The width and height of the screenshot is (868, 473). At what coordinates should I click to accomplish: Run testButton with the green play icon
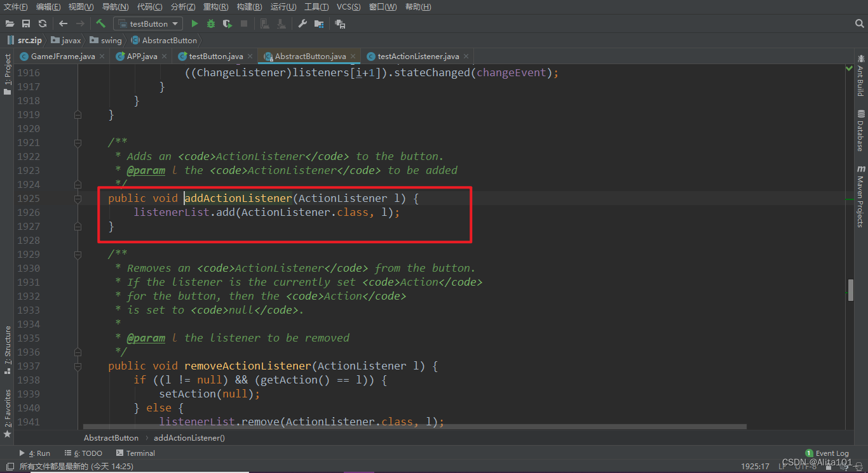pos(194,23)
